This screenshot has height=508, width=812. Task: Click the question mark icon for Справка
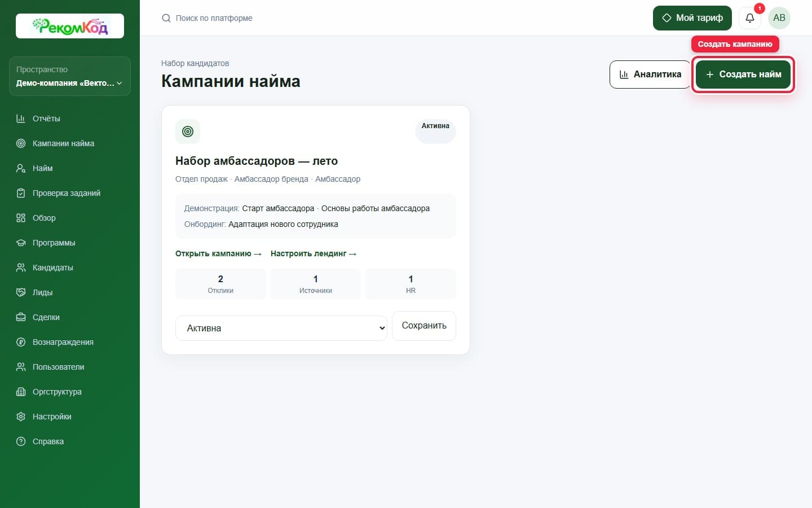(21, 441)
